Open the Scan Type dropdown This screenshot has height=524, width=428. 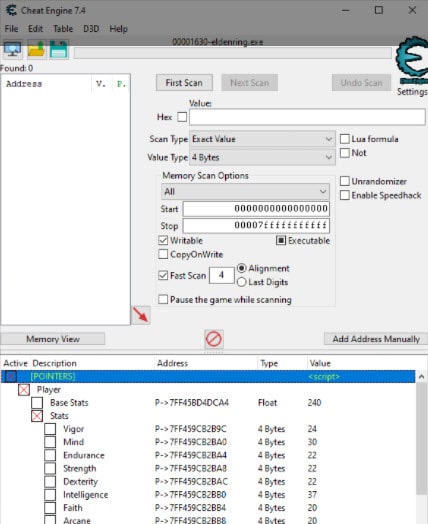(262, 139)
